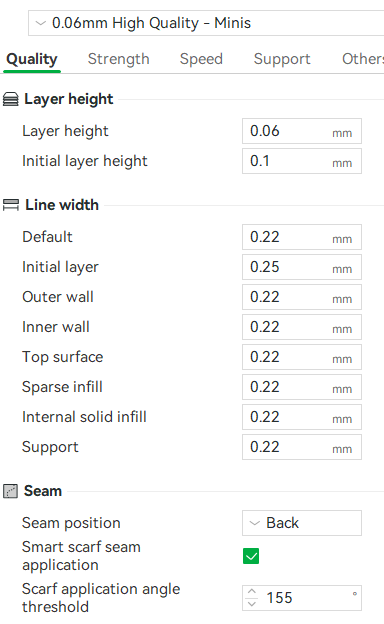
Task: Increase scarf application angle threshold value
Action: 251,592
